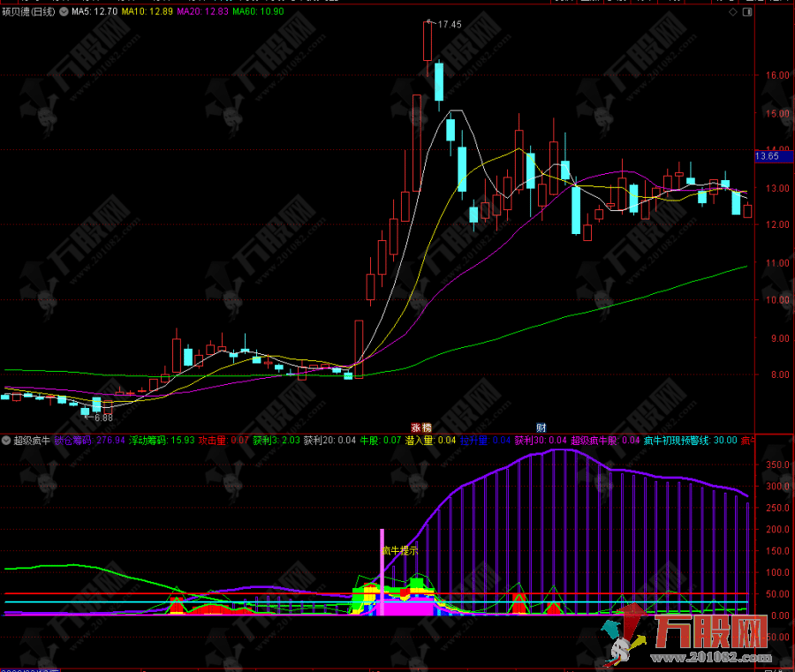Click the 6.88 low price marker
Image resolution: width=795 pixels, height=672 pixels.
103,418
